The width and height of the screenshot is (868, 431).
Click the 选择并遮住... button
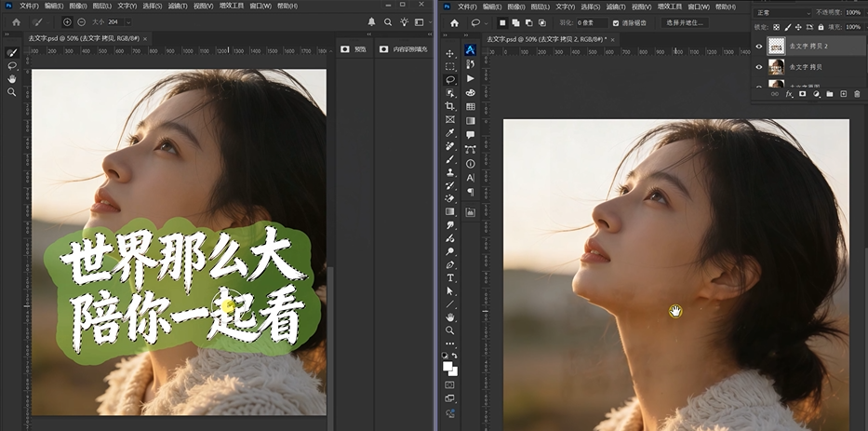tap(685, 23)
